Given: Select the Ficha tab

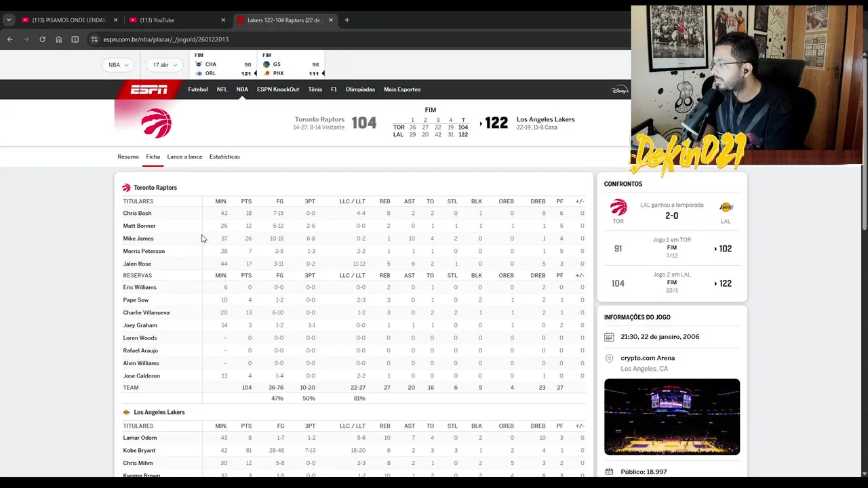Looking at the screenshot, I should 153,157.
